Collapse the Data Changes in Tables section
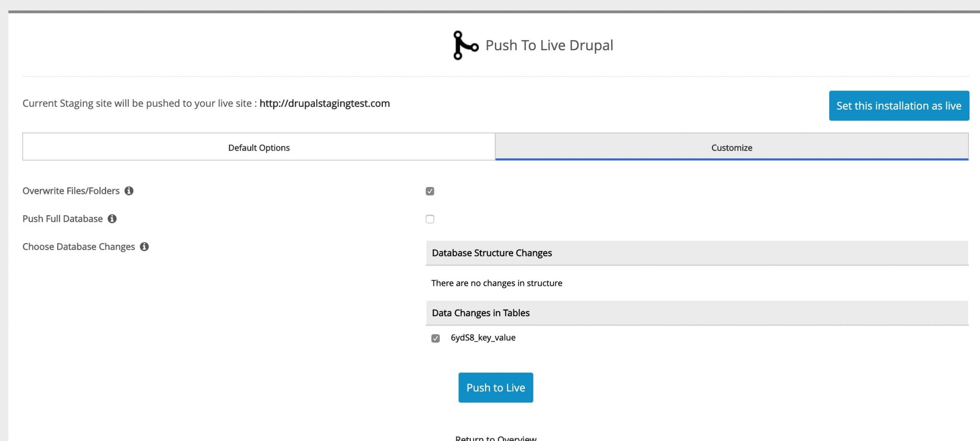Screen dimensions: 980x441 [x=480, y=313]
